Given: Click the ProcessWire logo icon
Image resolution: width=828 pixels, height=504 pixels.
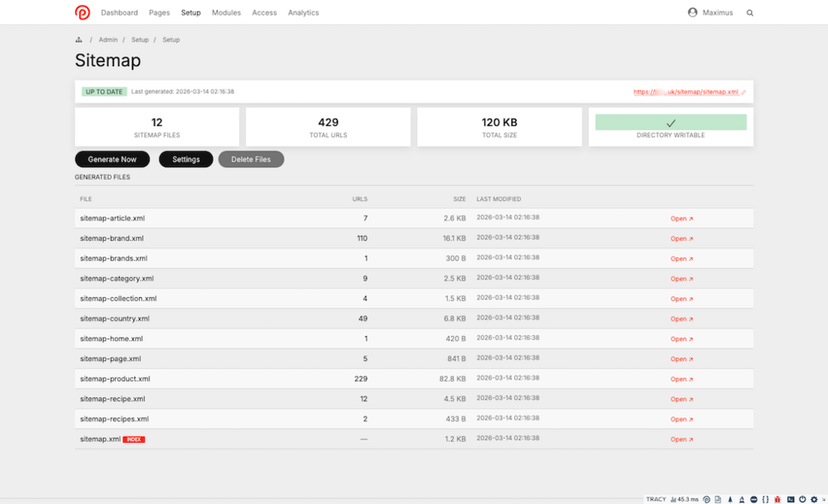Looking at the screenshot, I should (82, 12).
